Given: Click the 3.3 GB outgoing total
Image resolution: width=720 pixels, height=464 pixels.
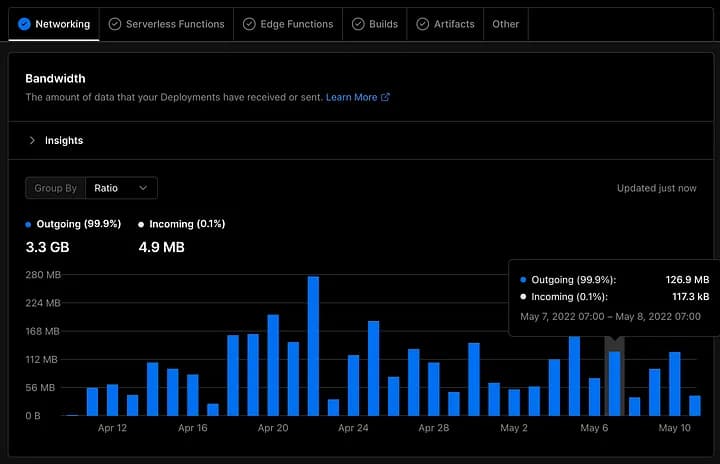Looking at the screenshot, I should point(47,247).
